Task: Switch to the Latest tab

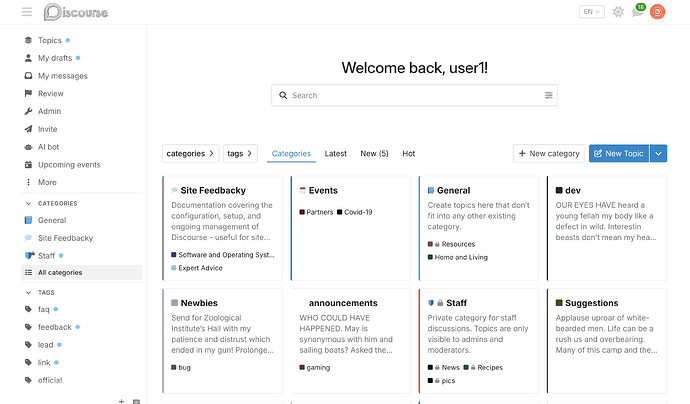Action: coord(336,154)
